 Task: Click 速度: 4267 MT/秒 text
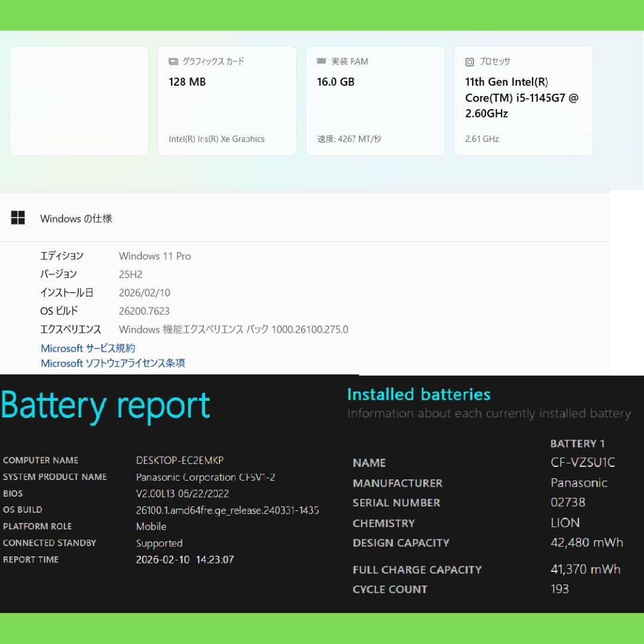point(349,139)
